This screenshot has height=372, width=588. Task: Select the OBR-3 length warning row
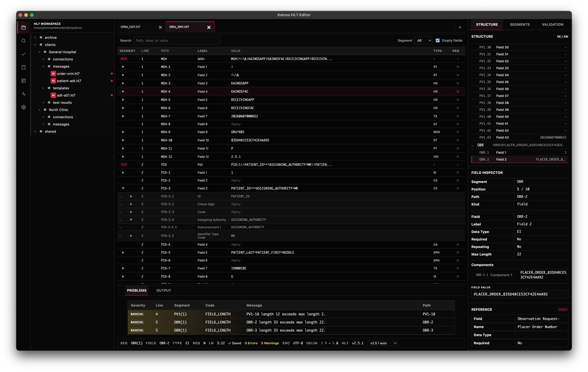(291, 330)
